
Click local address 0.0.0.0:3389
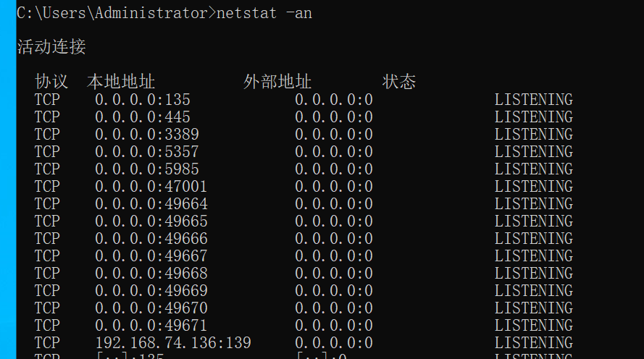pyautogui.click(x=147, y=135)
